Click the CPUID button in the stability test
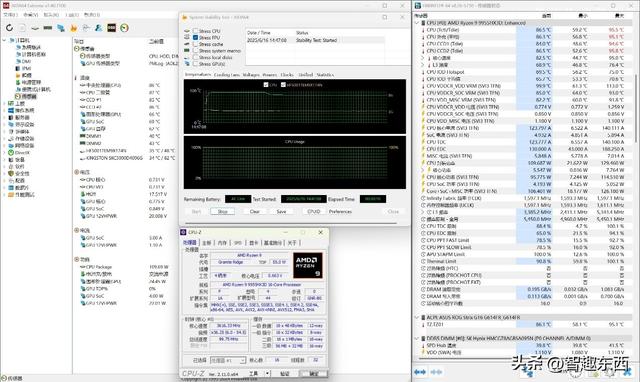This screenshot has width=640, height=382. pyautogui.click(x=313, y=211)
